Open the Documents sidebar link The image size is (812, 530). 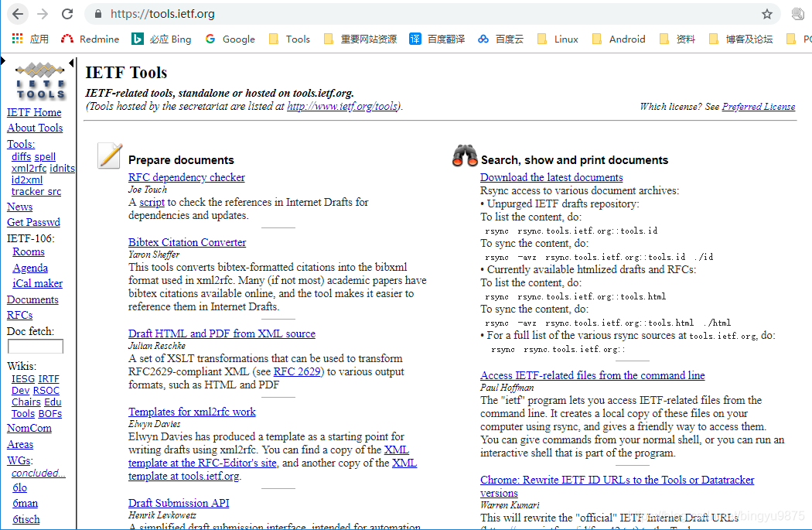pos(32,299)
